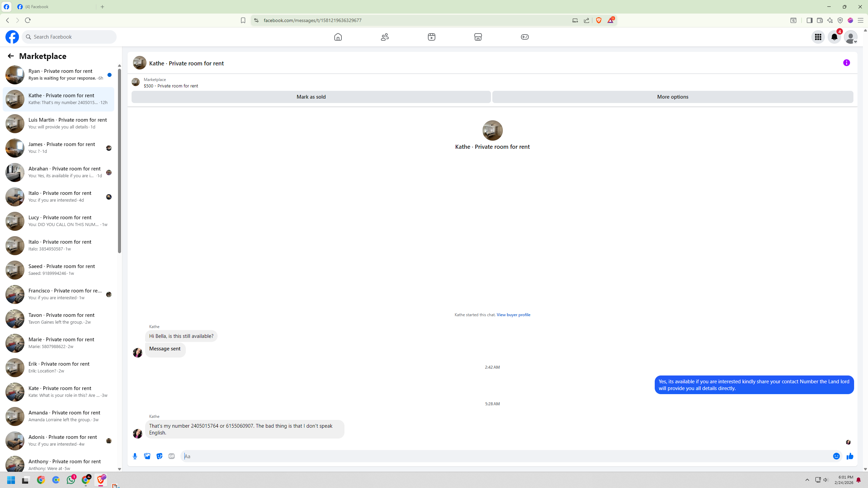The width and height of the screenshot is (868, 488).
Task: Click the conversation list scroll-down arrow
Action: click(119, 469)
